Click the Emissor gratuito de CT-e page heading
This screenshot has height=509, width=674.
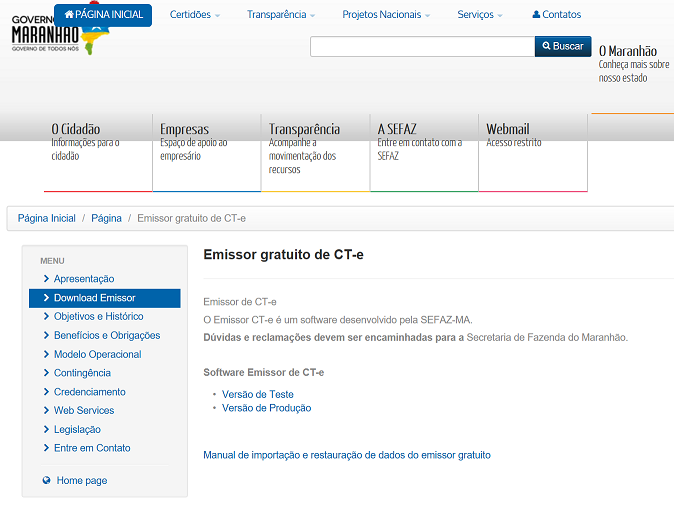(x=283, y=254)
